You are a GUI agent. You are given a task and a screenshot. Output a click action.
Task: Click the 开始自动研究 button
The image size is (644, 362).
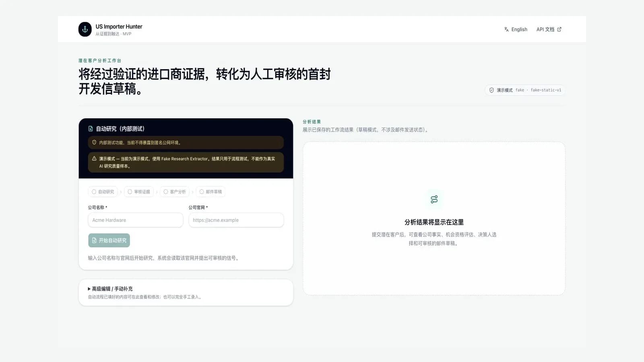click(x=109, y=240)
